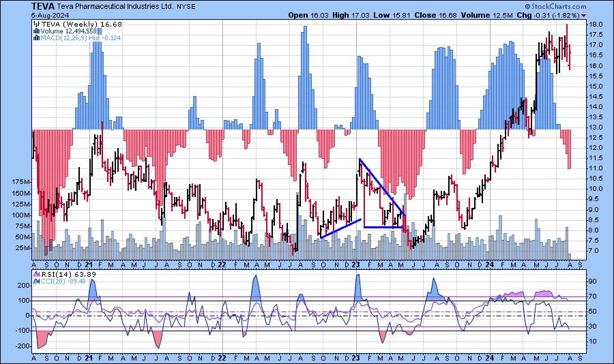Click the RSI(14) legend icon
The image size is (614, 364).
36,273
